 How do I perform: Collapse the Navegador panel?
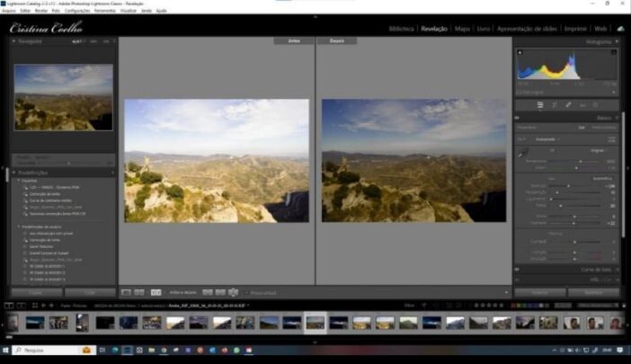(x=15, y=41)
